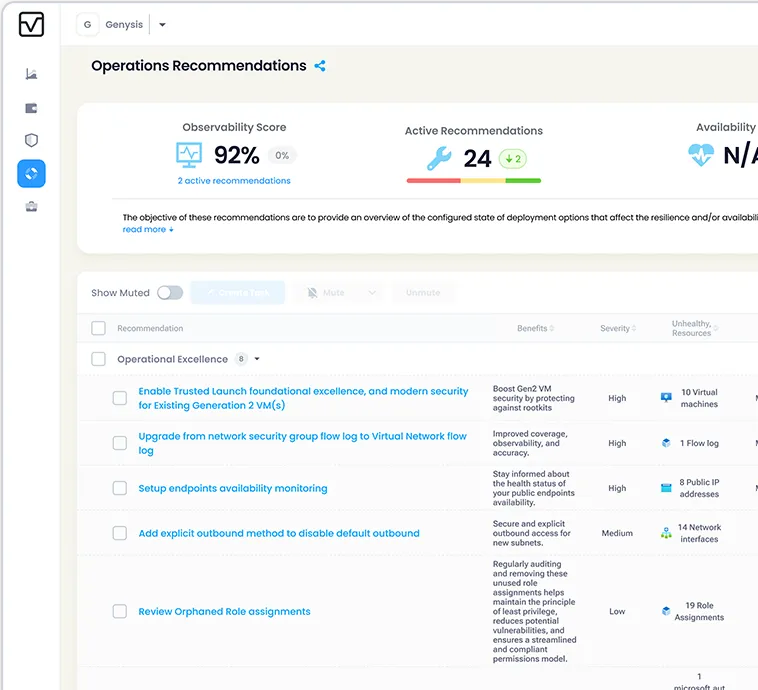Open the briefcase sidebar icon
This screenshot has height=690, width=758.
point(31,207)
